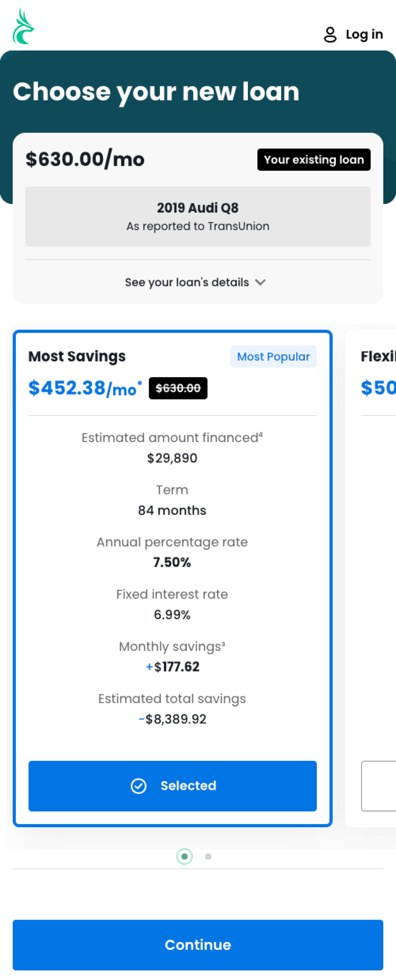The height and width of the screenshot is (980, 396).
Task: Click the Most Savings card heading
Action: coord(77,356)
